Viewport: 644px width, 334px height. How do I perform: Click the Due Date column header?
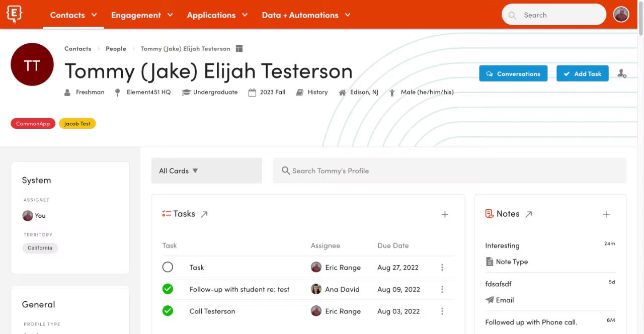(393, 245)
